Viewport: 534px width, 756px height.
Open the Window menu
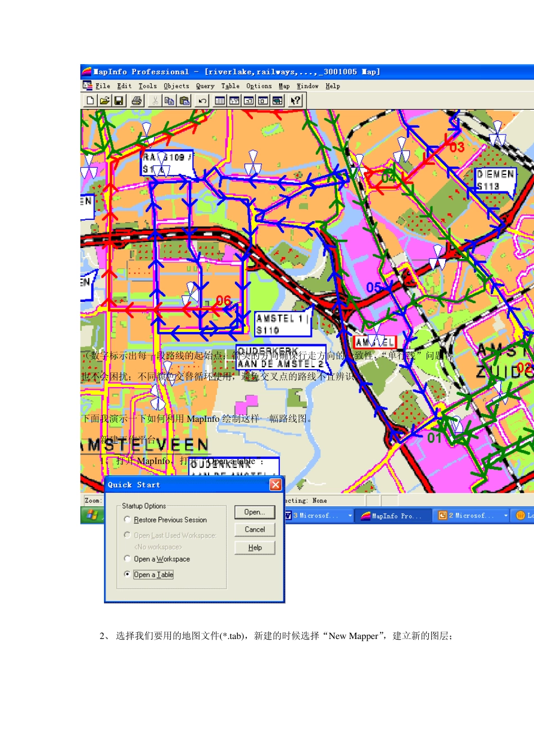tap(307, 86)
